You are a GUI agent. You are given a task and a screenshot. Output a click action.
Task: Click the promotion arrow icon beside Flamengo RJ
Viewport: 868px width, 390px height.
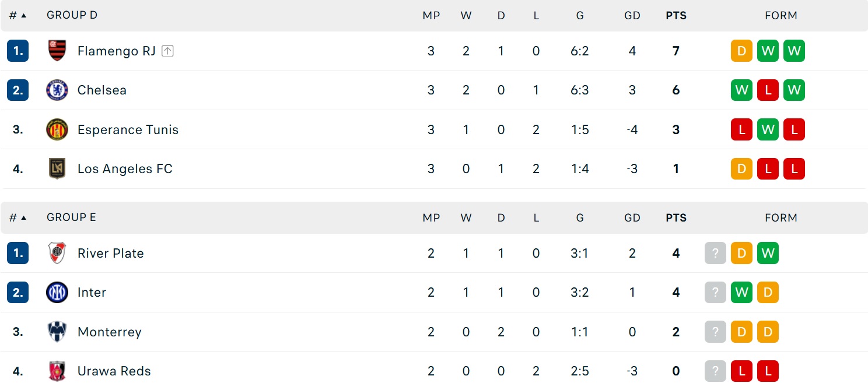(167, 51)
